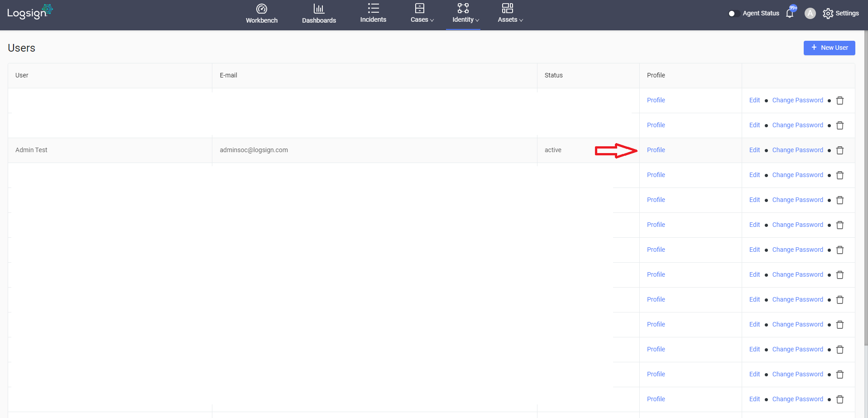Open Settings with the gear icon
868x418 pixels.
point(840,14)
